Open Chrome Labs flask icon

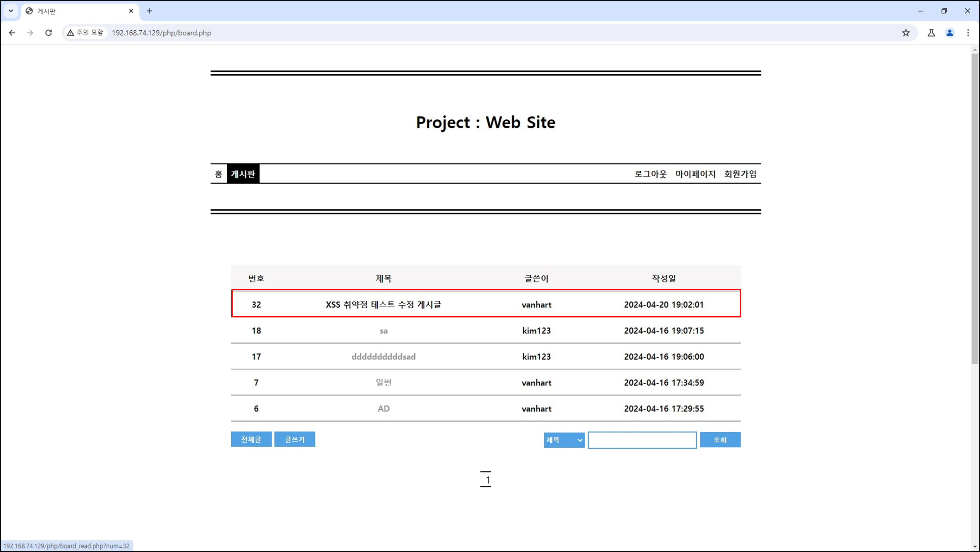[931, 33]
